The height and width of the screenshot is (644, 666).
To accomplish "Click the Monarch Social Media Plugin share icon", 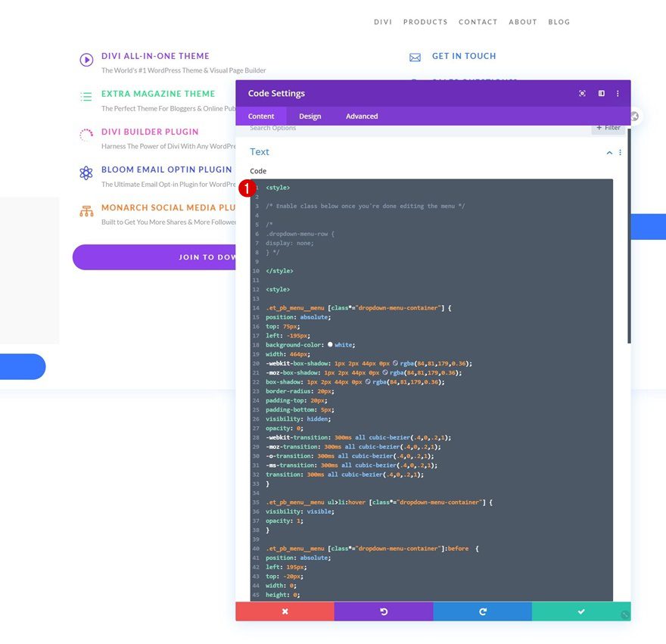I will coord(86,210).
